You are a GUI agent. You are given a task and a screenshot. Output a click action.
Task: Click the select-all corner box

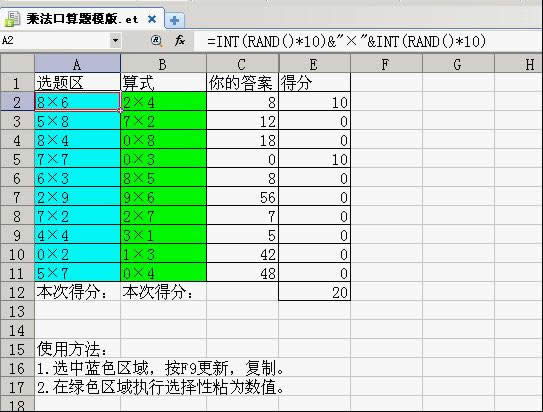(x=17, y=64)
